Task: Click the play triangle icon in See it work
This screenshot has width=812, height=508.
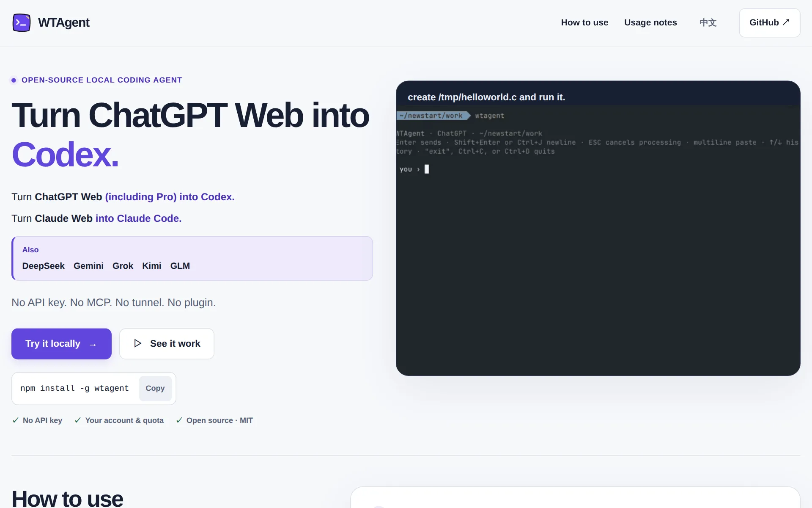Action: [137, 343]
